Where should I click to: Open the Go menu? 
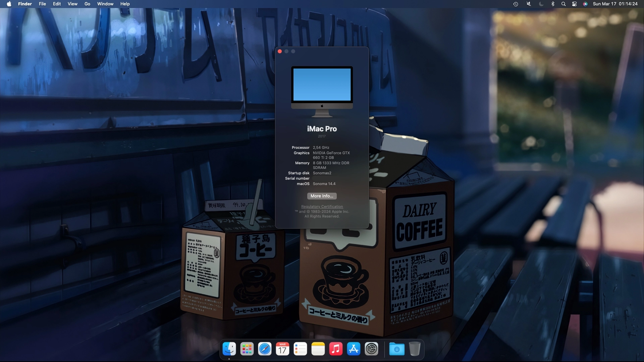(87, 4)
